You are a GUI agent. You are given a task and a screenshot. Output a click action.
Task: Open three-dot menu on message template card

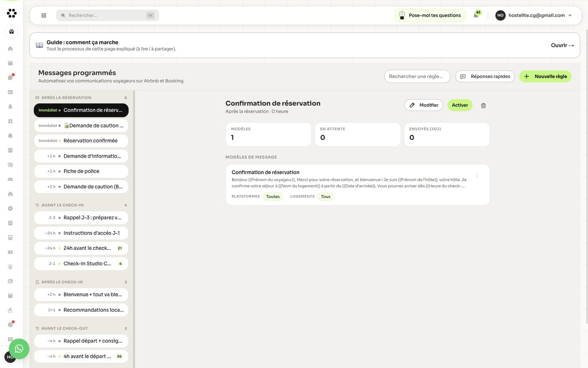tap(477, 175)
